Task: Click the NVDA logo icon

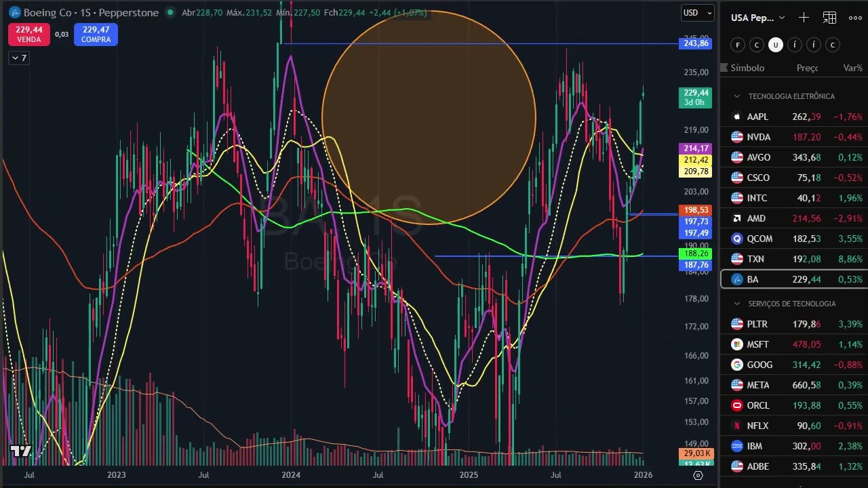Action: pos(737,137)
